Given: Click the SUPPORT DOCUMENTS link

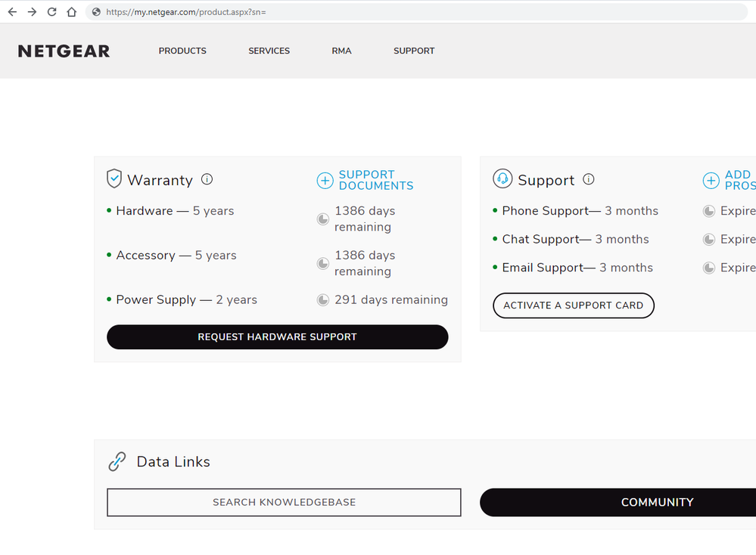Looking at the screenshot, I should point(376,181).
